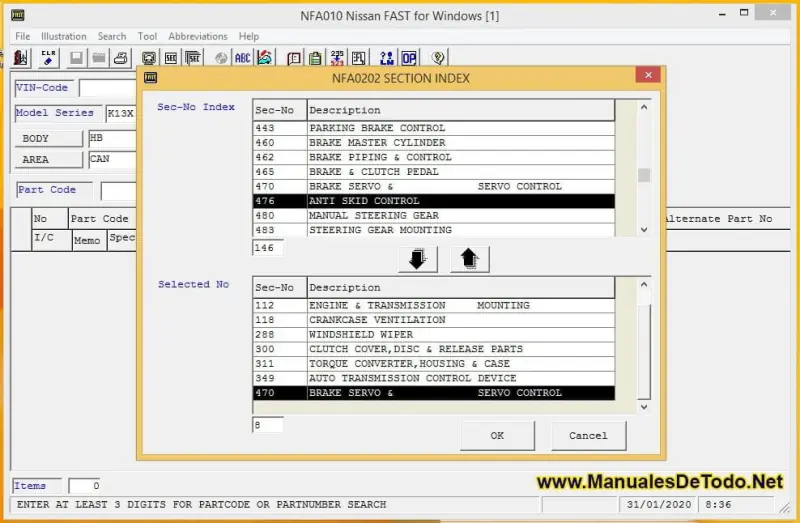Click the CLR eraser clear icon
This screenshot has height=523, width=800.
(x=48, y=58)
